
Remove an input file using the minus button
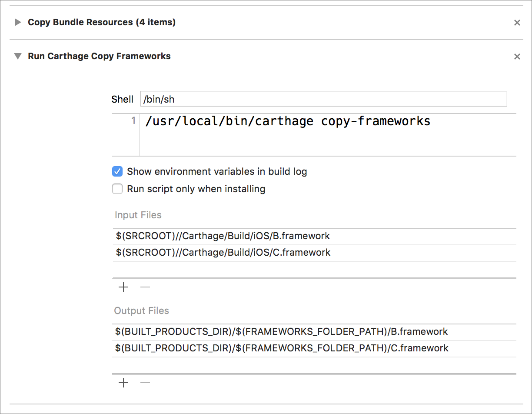[145, 287]
